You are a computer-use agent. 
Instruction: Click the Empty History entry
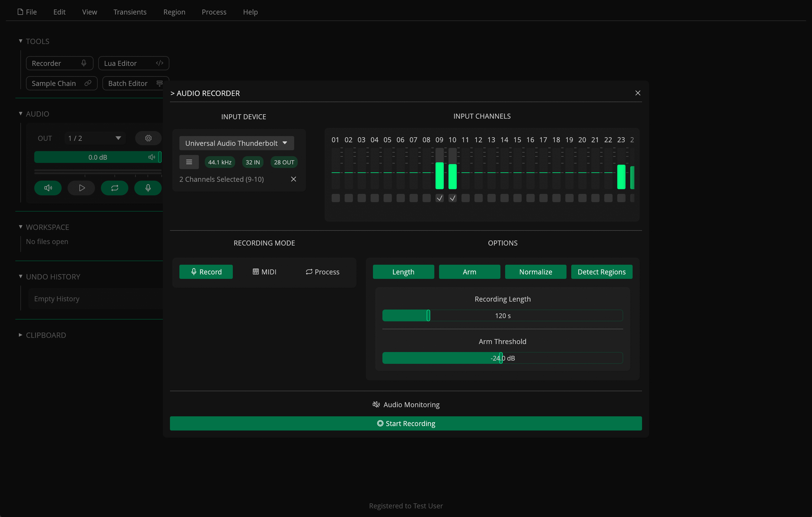click(x=57, y=299)
